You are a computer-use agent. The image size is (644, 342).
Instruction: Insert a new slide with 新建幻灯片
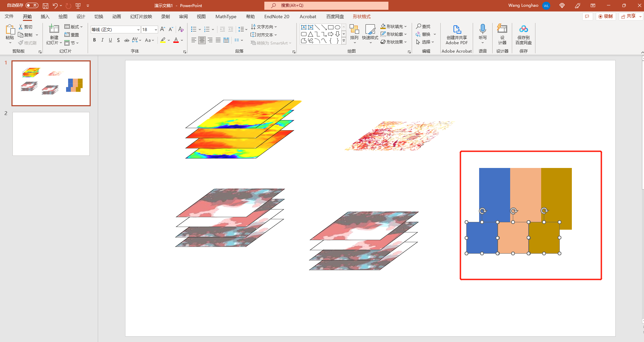tap(54, 34)
